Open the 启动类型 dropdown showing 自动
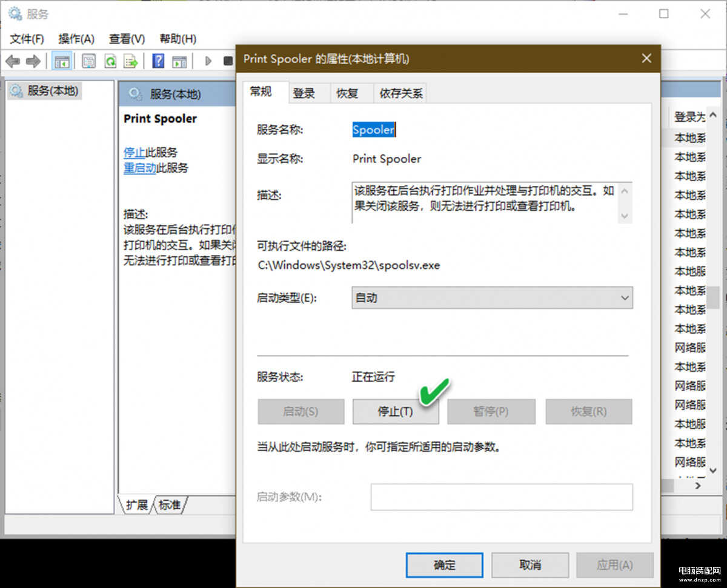This screenshot has width=727, height=588. (x=492, y=298)
